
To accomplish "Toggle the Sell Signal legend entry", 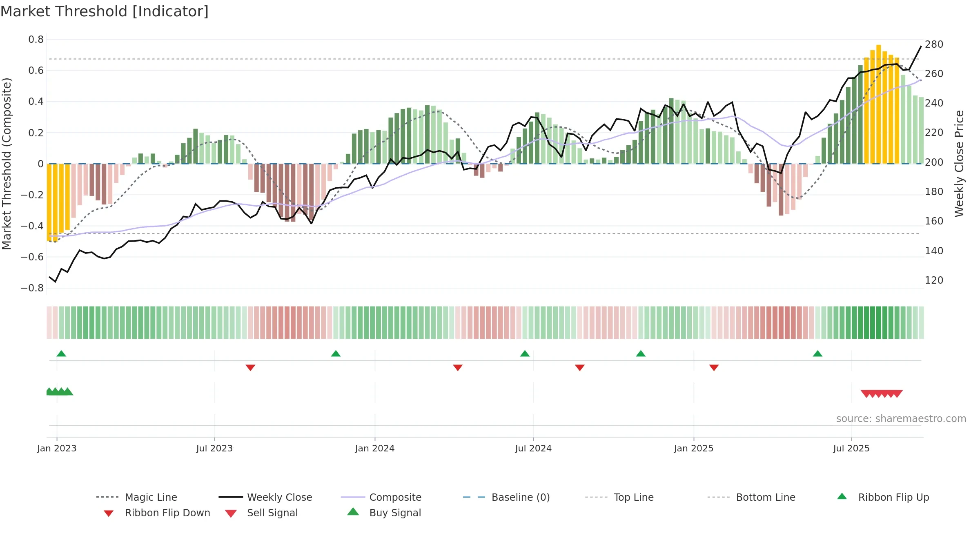I will coord(261,513).
